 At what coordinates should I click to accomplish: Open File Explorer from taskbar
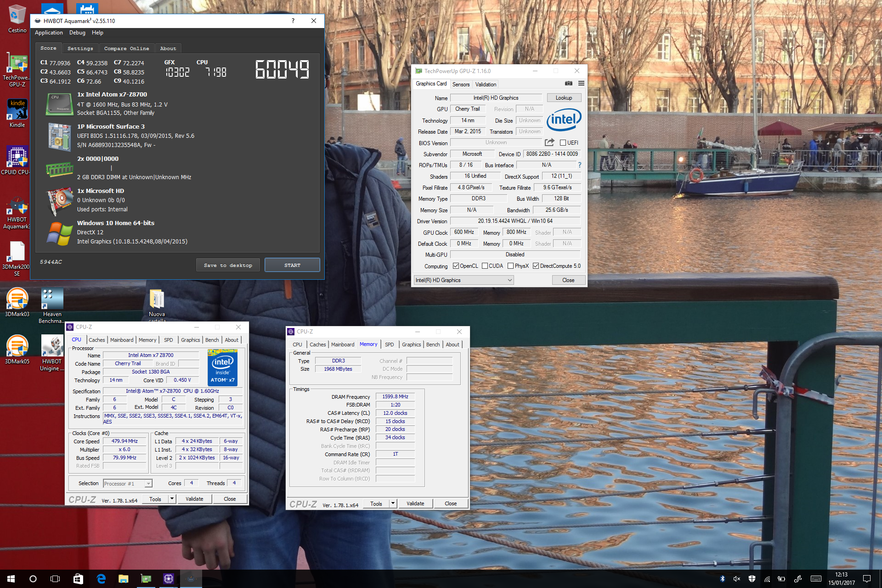point(123,579)
